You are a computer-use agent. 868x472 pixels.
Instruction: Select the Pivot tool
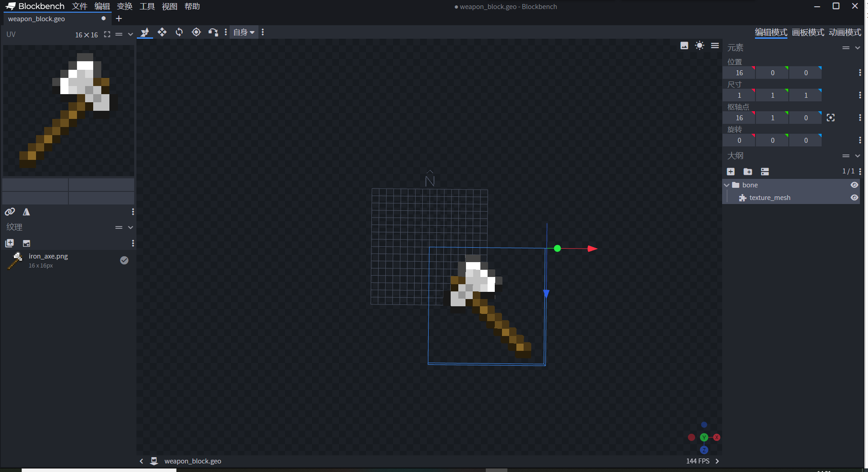(x=196, y=32)
